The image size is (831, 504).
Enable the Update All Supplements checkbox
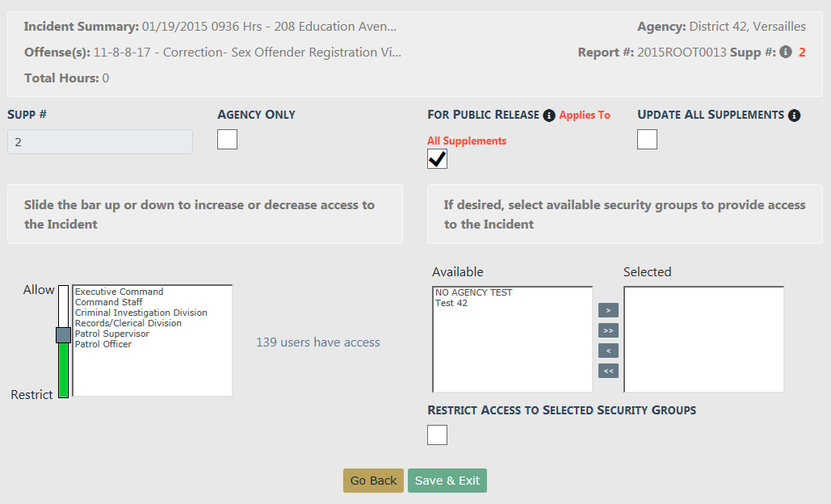point(647,140)
